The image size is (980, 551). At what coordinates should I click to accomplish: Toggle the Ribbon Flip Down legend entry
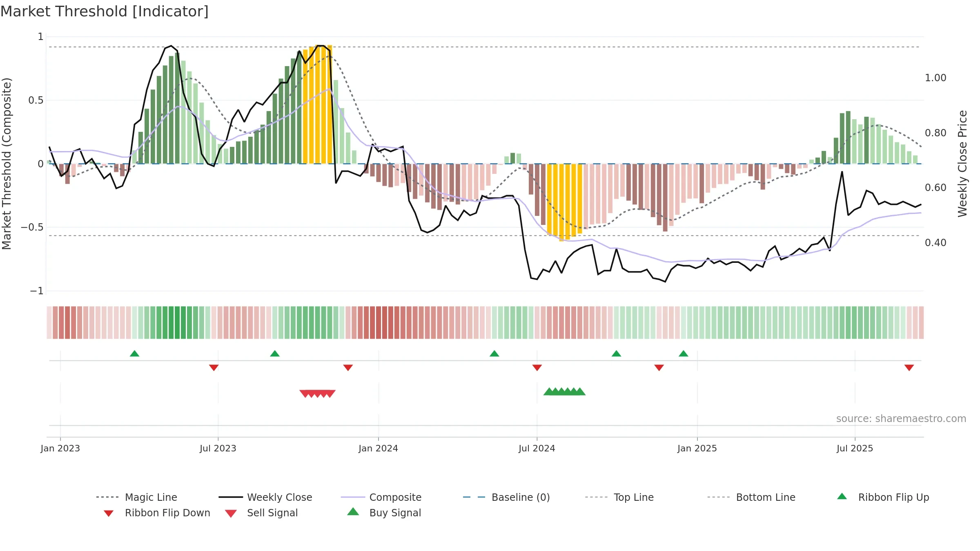coord(157,513)
